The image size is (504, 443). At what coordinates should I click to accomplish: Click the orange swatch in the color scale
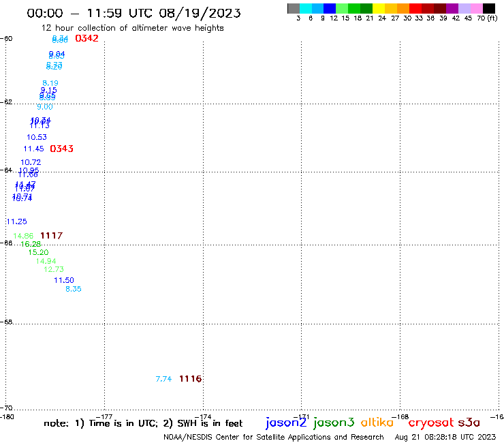coord(403,8)
